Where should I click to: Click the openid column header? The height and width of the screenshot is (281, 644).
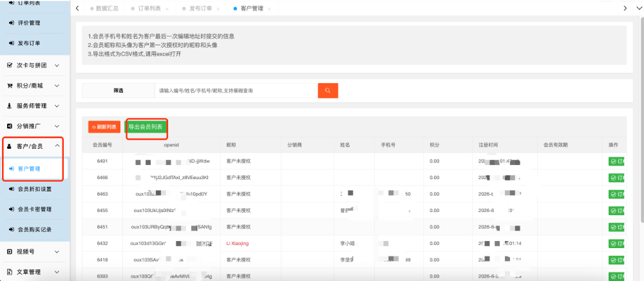(x=172, y=145)
